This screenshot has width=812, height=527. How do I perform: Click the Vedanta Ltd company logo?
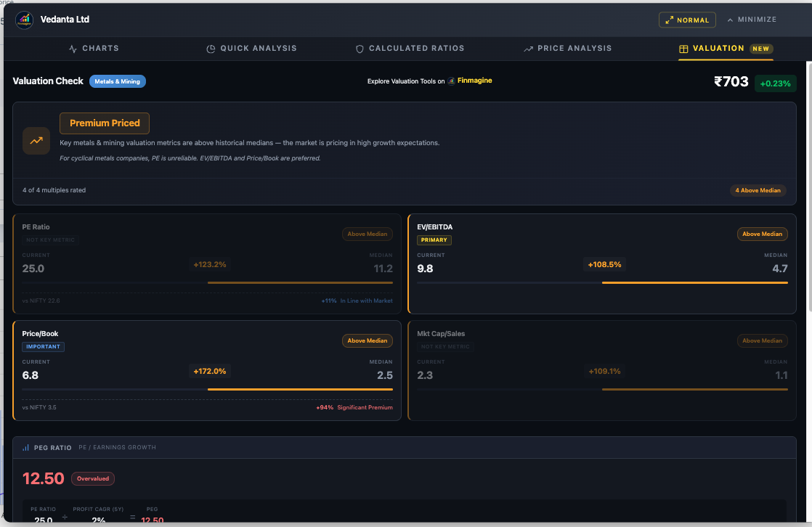[x=24, y=20]
